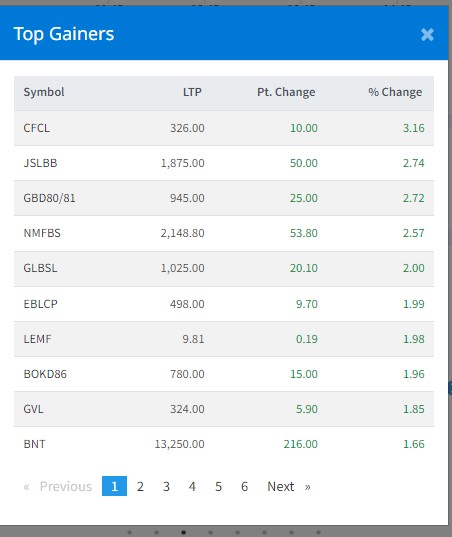452x537 pixels.
Task: Click the Previous page link
Action: point(66,486)
